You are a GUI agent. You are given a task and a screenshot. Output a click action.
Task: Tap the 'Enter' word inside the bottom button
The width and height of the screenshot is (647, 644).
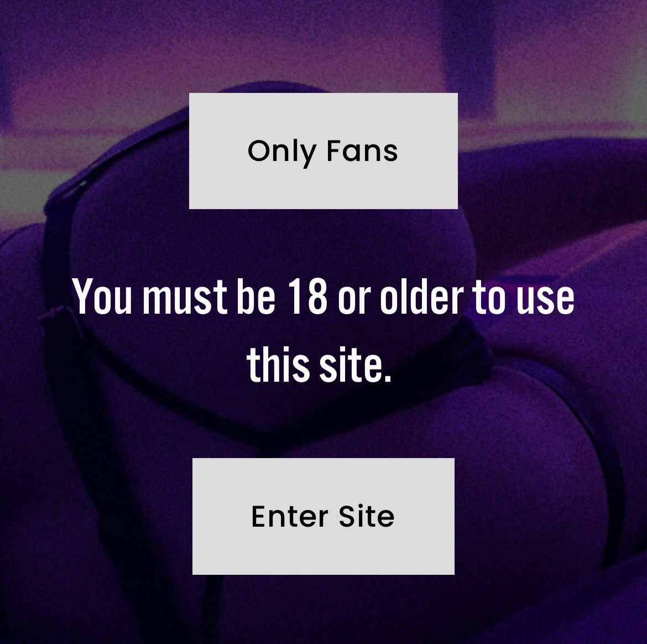pyautogui.click(x=290, y=516)
